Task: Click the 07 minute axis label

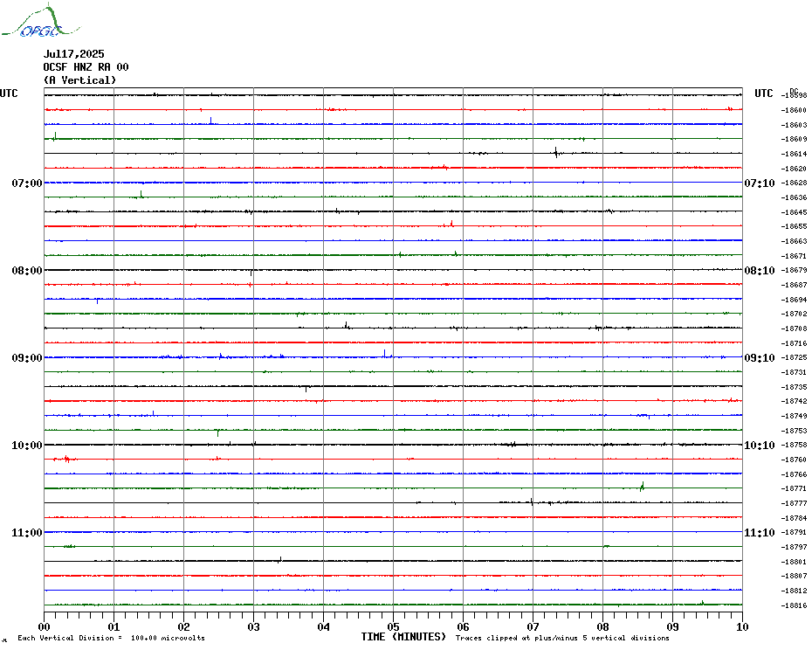Action: tap(533, 626)
